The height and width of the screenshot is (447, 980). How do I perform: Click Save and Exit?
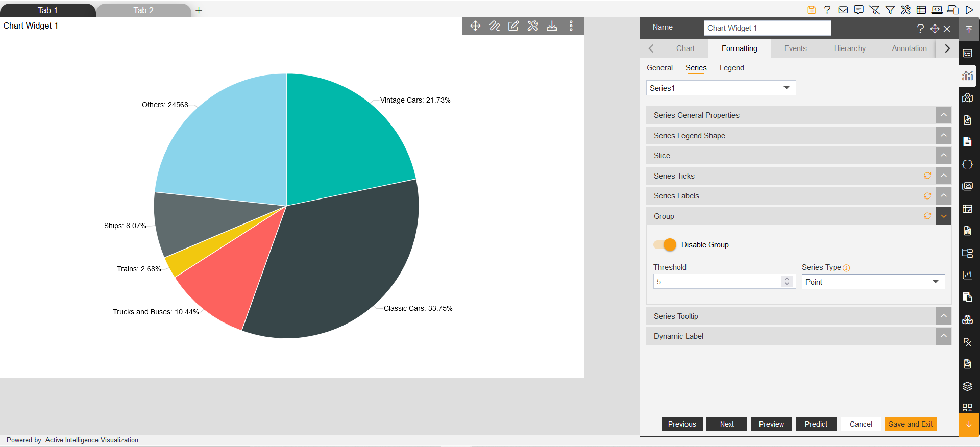pos(911,424)
